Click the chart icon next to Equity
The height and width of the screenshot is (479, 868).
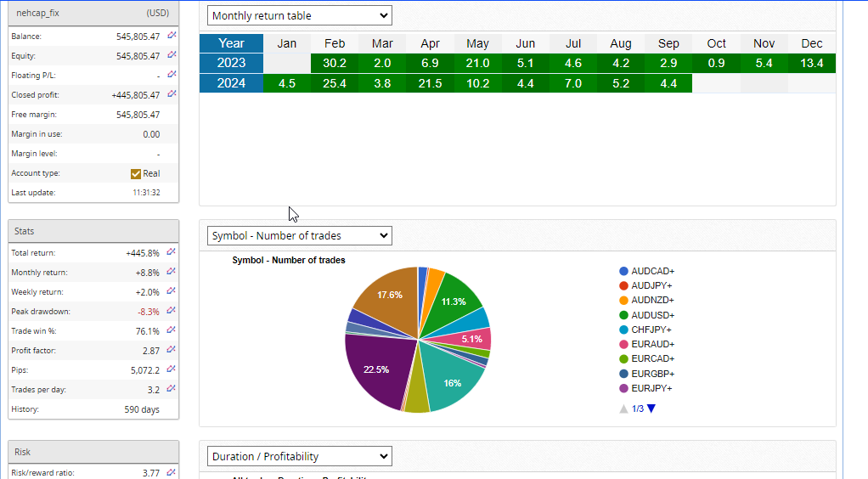pyautogui.click(x=172, y=55)
